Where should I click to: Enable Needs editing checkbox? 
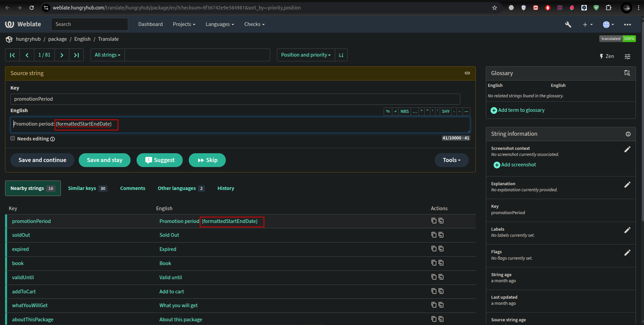[13, 138]
